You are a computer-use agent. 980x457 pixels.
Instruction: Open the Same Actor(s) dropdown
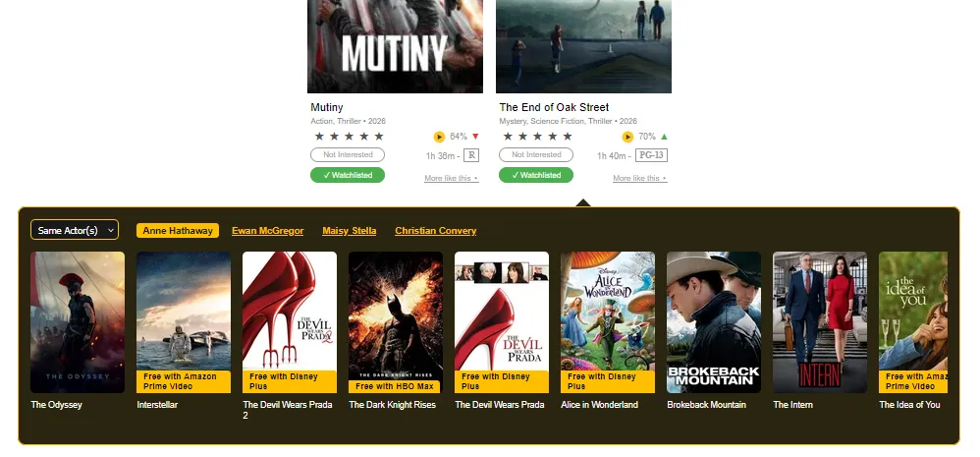coord(75,230)
